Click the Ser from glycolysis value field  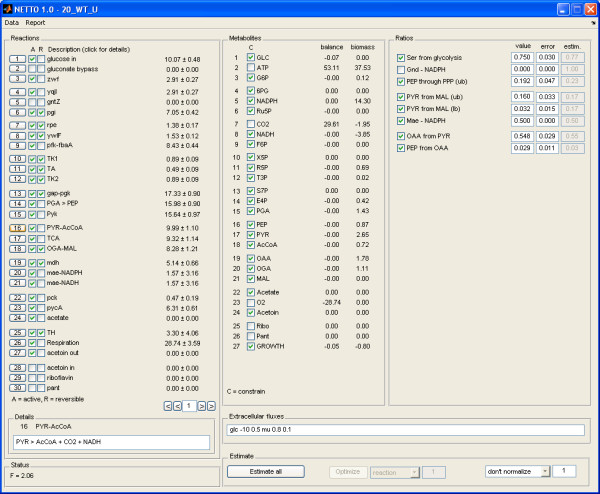pos(522,57)
